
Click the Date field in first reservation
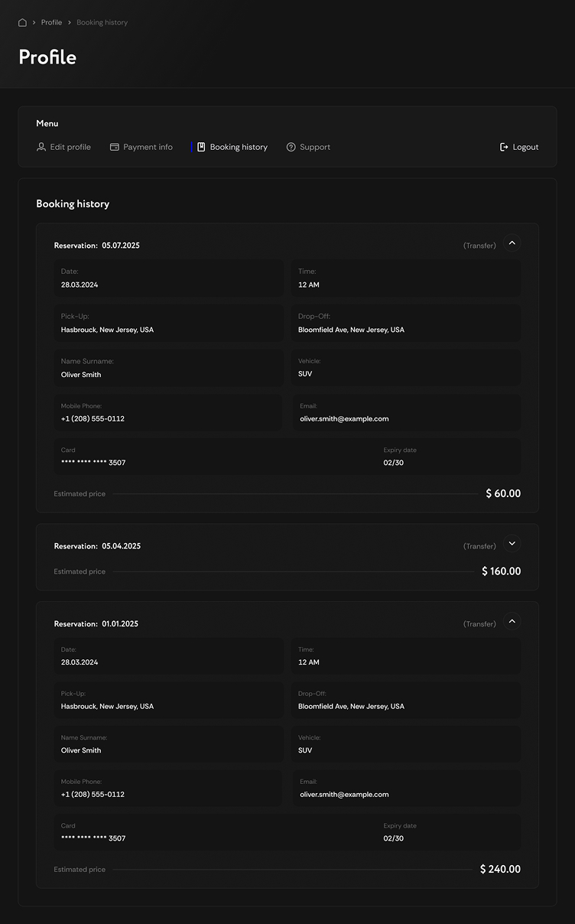point(168,278)
